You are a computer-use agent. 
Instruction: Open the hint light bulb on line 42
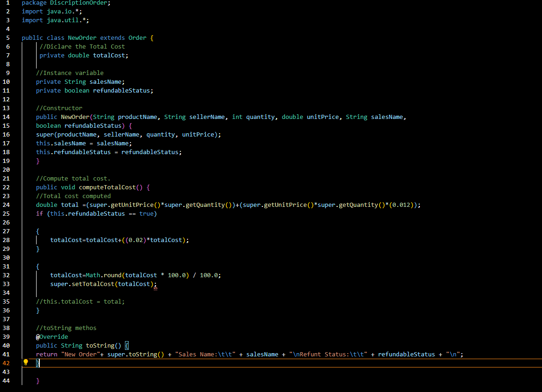(x=25, y=363)
